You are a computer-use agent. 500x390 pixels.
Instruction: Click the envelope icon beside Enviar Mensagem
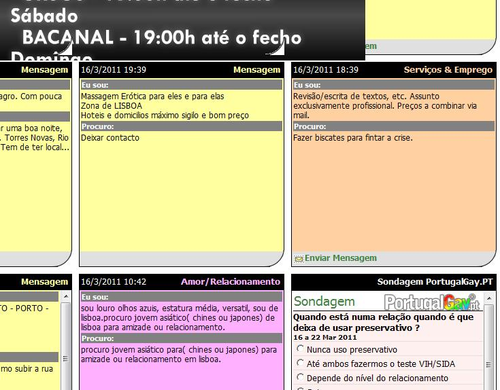click(x=299, y=259)
